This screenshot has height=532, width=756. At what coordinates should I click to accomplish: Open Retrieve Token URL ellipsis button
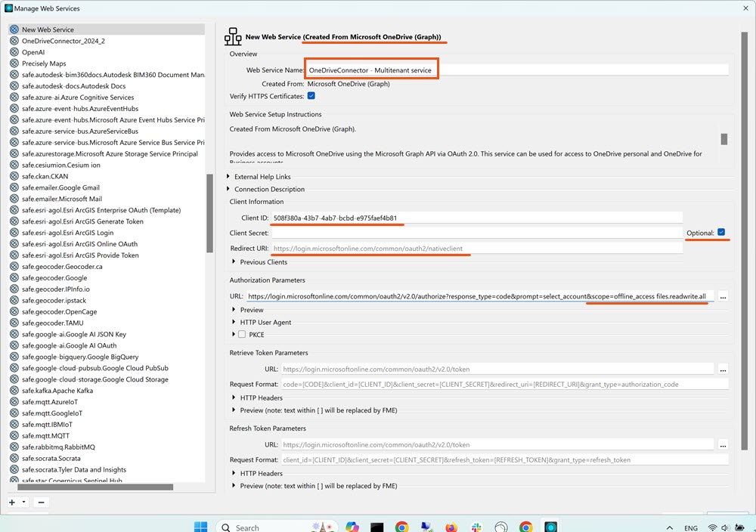tap(723, 370)
